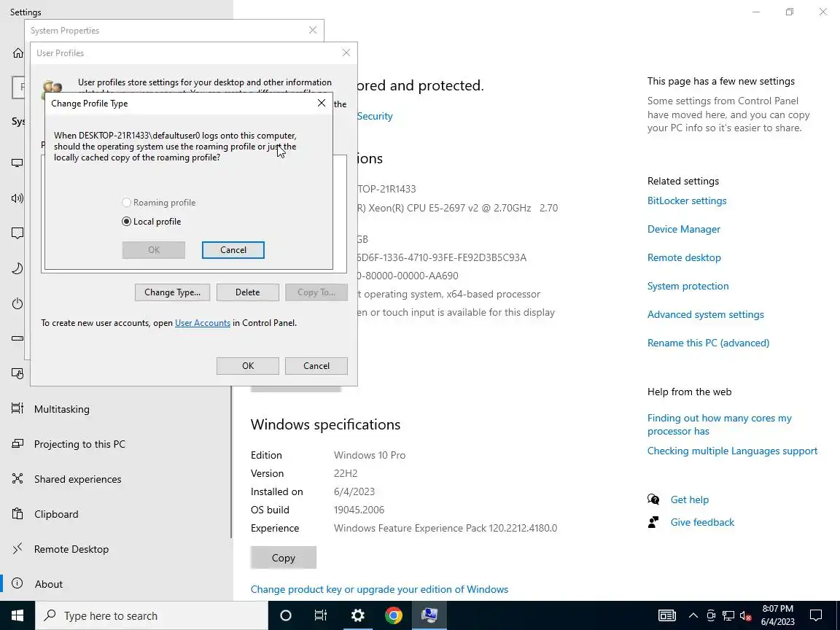Click the Projecting to this PC icon

tap(17, 443)
